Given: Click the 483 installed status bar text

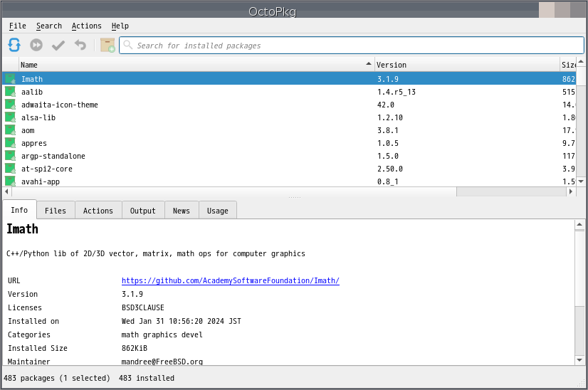Looking at the screenshot, I should [x=147, y=378].
